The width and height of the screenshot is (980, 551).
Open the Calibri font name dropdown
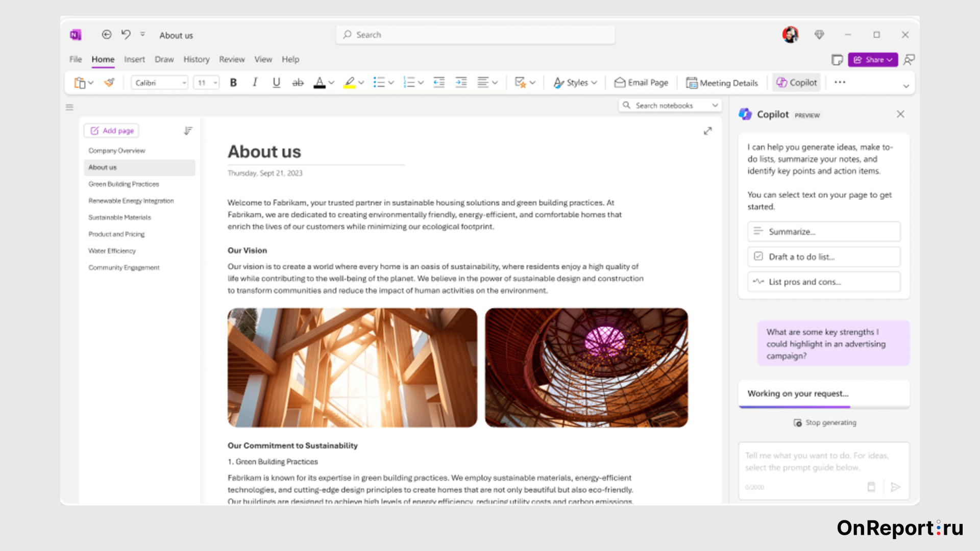(x=160, y=83)
